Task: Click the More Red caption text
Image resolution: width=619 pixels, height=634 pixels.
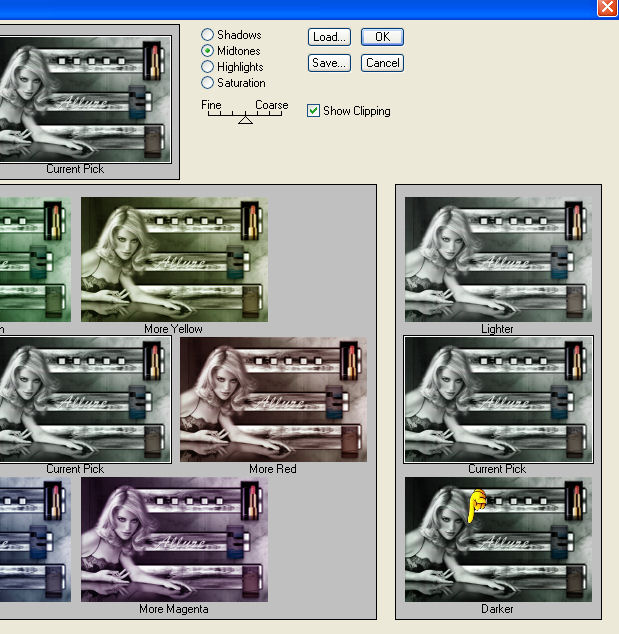Action: 273,469
